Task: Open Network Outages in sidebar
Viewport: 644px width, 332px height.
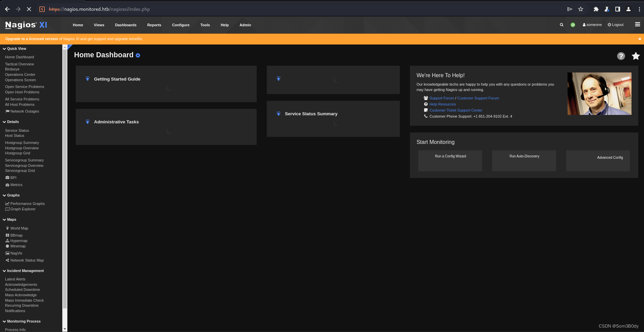Action: pos(22,111)
